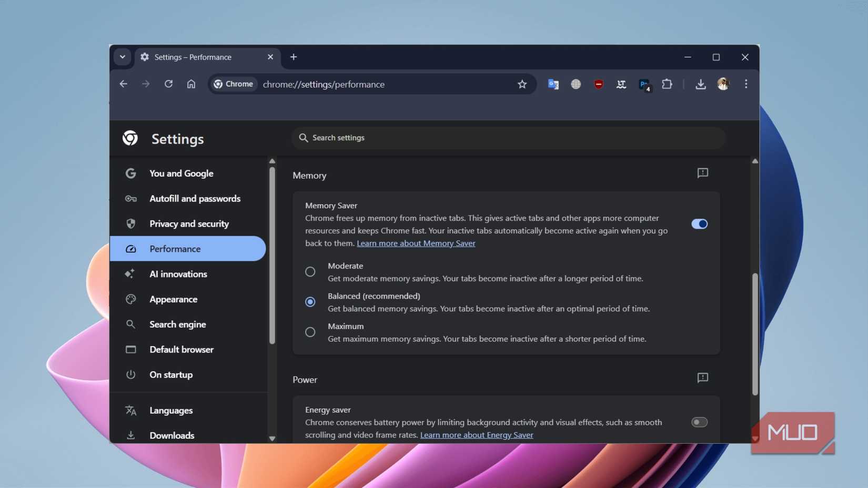Enable the Energy saver toggle
Screen dimensions: 868x488
click(699, 422)
